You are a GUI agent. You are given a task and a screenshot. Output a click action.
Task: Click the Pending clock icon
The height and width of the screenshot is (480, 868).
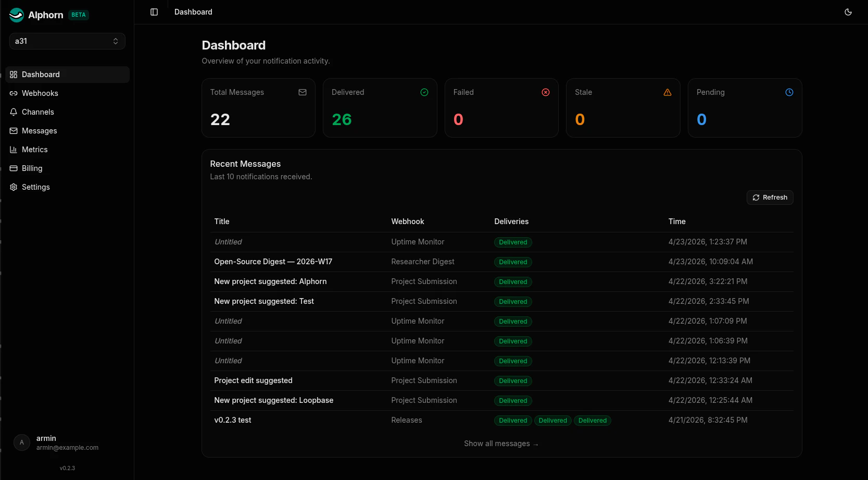(x=789, y=92)
